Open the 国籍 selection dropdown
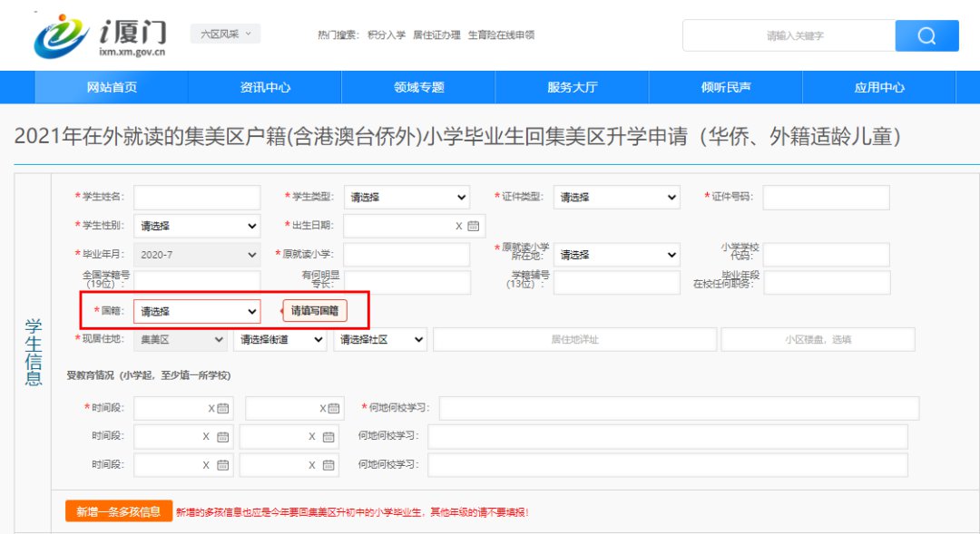Viewport: 980px width, 534px height. pyautogui.click(x=197, y=311)
